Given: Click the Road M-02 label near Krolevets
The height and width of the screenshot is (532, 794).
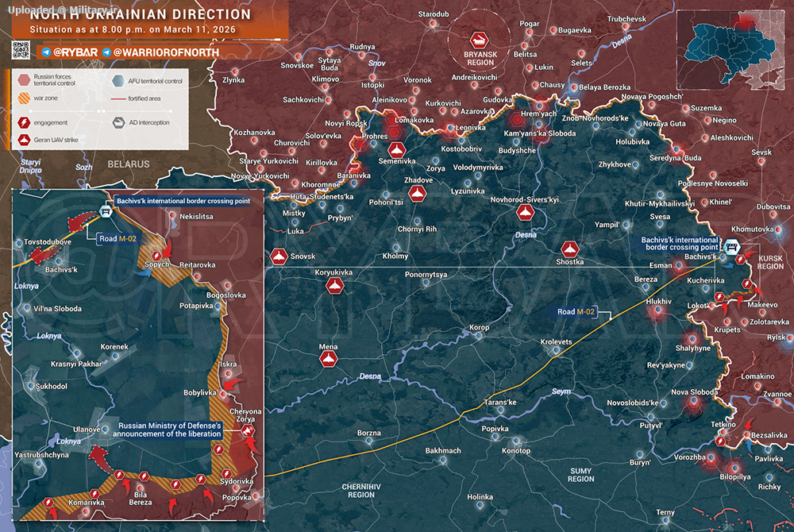Looking at the screenshot, I should 576,312.
